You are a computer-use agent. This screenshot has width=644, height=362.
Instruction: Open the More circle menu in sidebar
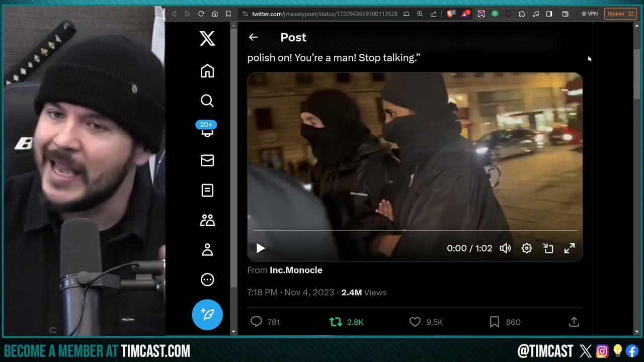click(x=207, y=280)
